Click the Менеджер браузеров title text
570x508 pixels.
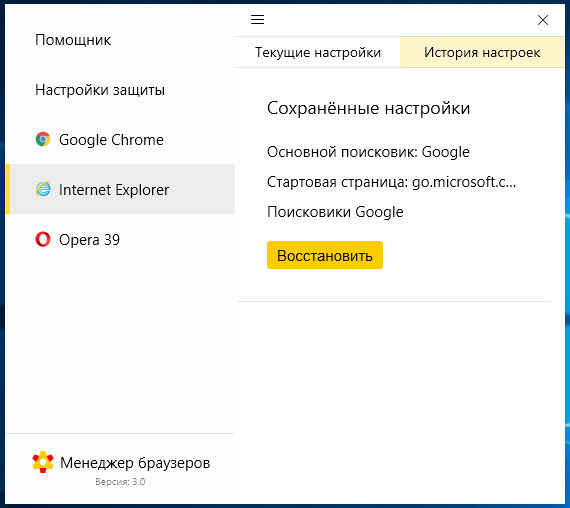(x=135, y=463)
